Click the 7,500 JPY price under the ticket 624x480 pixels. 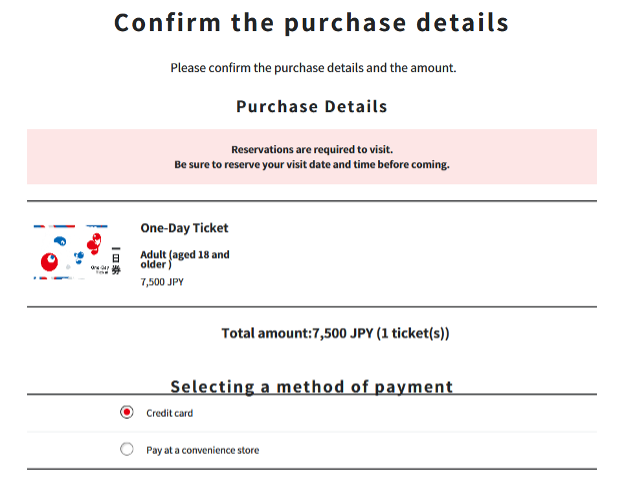coord(162,282)
